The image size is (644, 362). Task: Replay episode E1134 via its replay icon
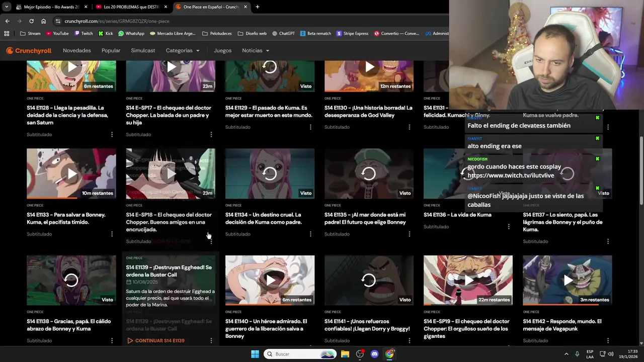[x=270, y=173]
